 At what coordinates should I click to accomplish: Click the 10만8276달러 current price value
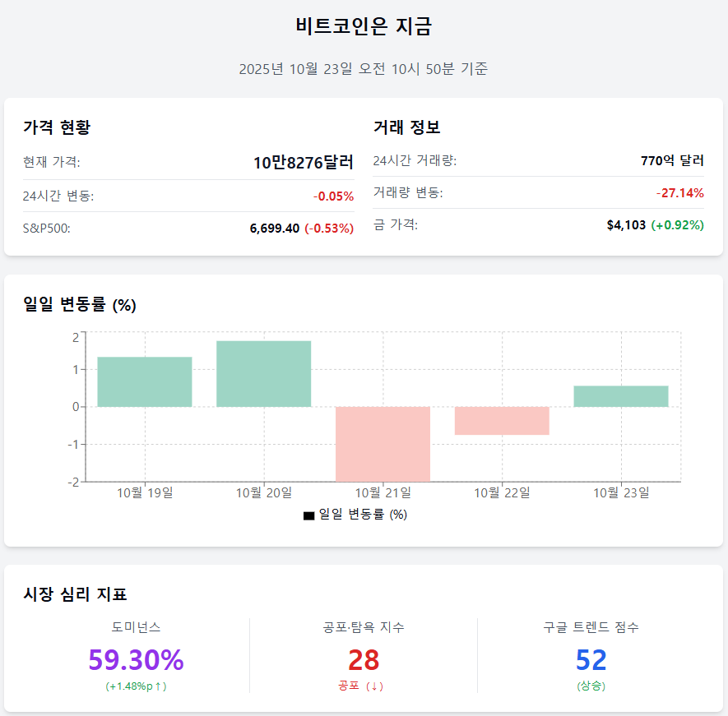(304, 163)
